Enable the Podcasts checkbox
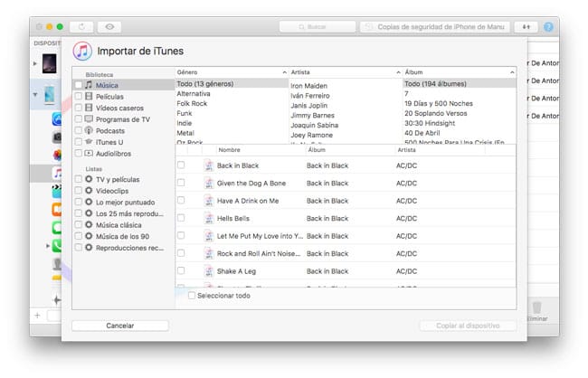 click(x=79, y=130)
